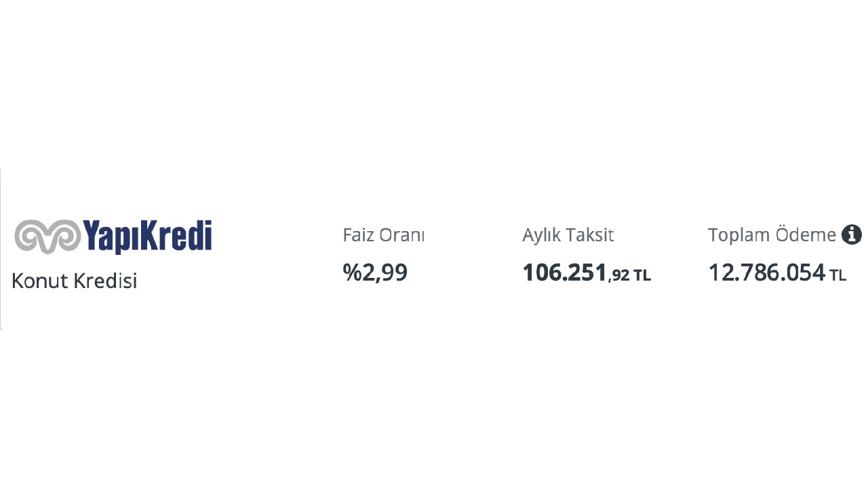Click the left border of loan card

pos(1,249)
